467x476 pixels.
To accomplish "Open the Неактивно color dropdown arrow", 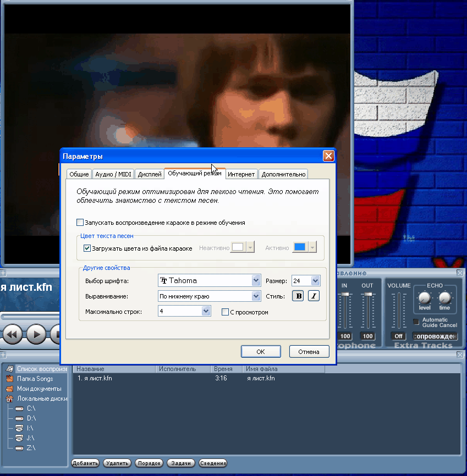I will (x=250, y=247).
